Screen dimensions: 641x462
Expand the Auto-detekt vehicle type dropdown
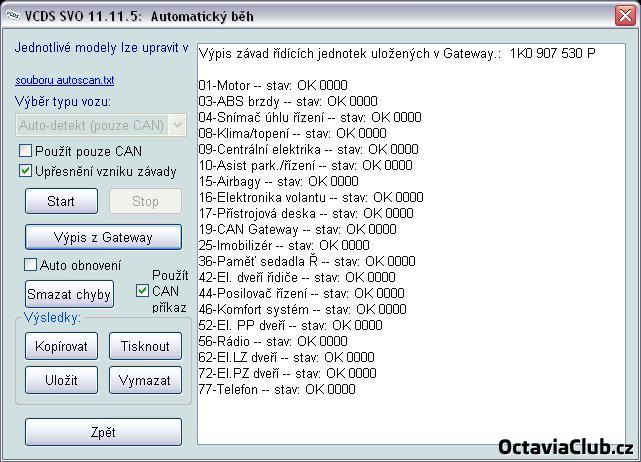click(x=178, y=125)
